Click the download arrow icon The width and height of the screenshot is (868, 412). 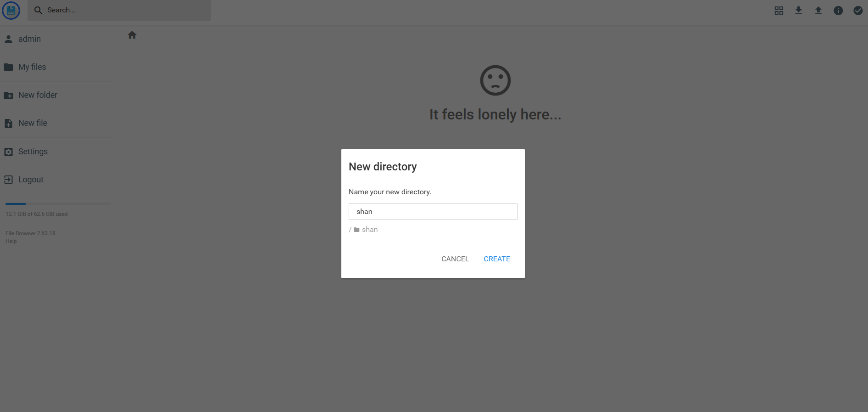pyautogui.click(x=799, y=11)
